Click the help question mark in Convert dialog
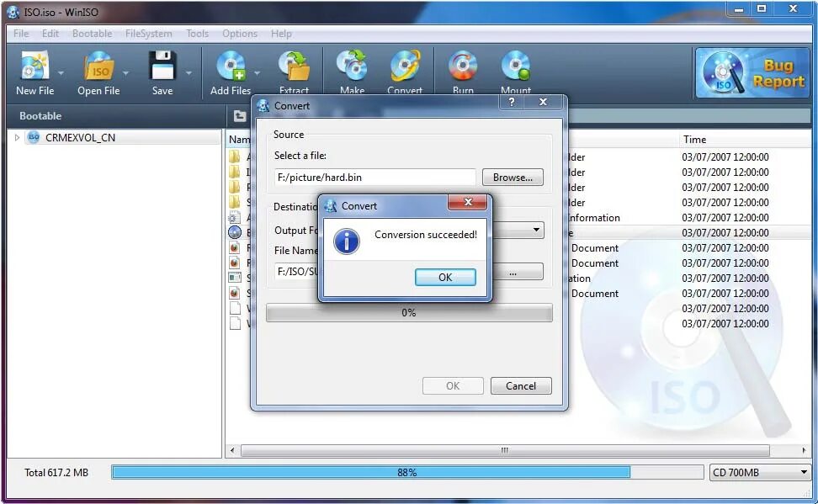The image size is (818, 504). pyautogui.click(x=512, y=103)
